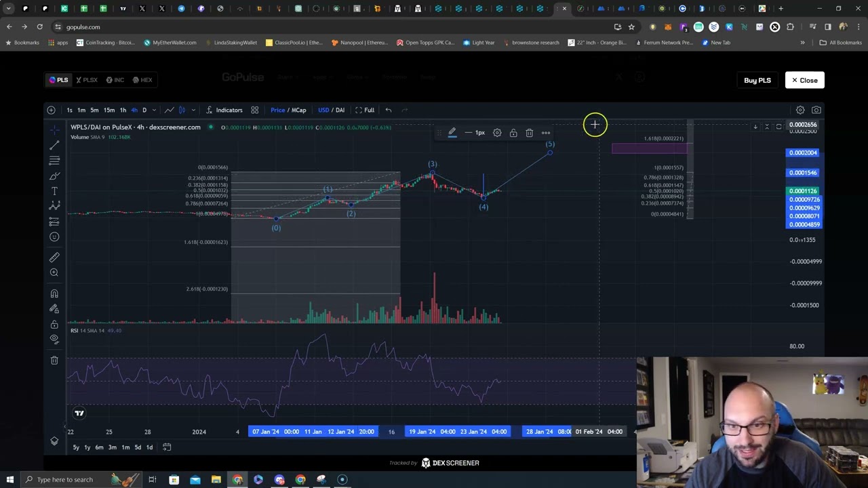Open the Windows Start menu

[x=9, y=480]
